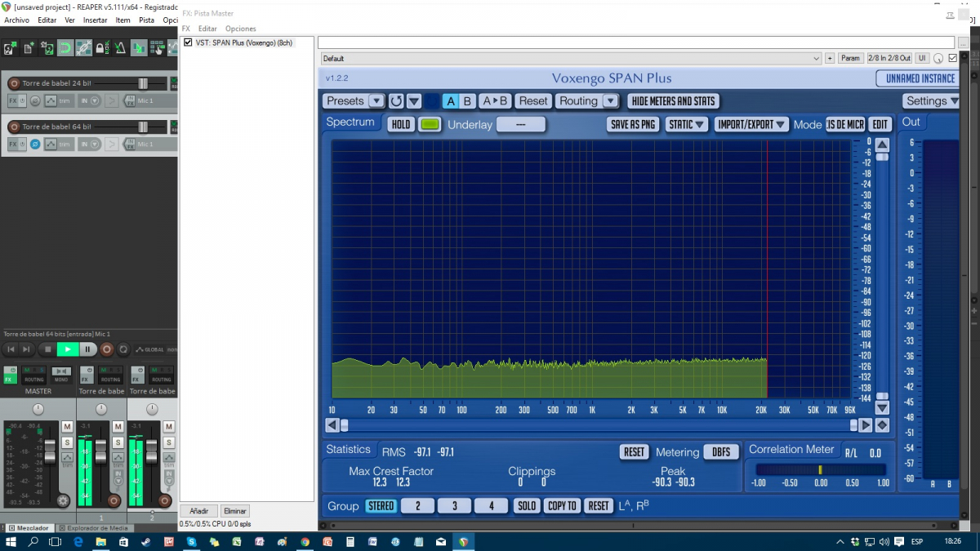Viewport: 980px width, 551px height.
Task: Click the grid snap hand icon
Action: [x=158, y=48]
